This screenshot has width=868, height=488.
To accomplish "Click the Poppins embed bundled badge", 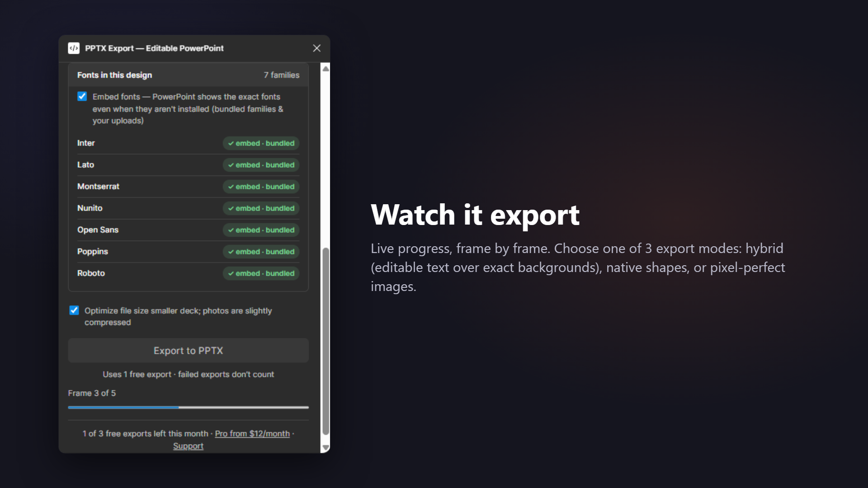I will point(261,252).
